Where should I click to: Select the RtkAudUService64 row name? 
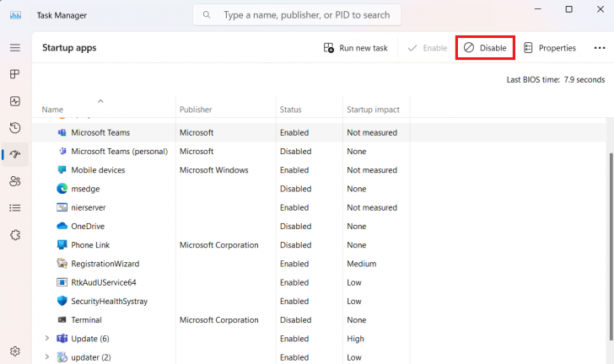(x=104, y=282)
